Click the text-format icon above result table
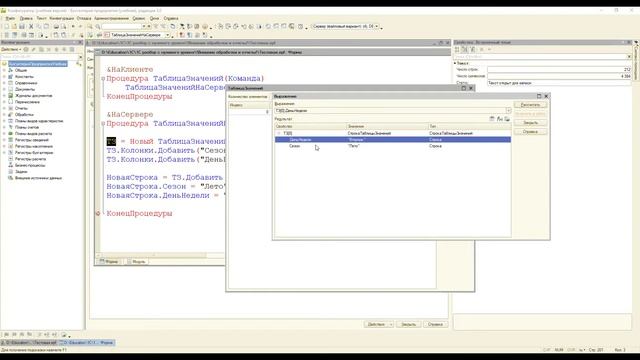The image size is (640, 360). [500, 119]
